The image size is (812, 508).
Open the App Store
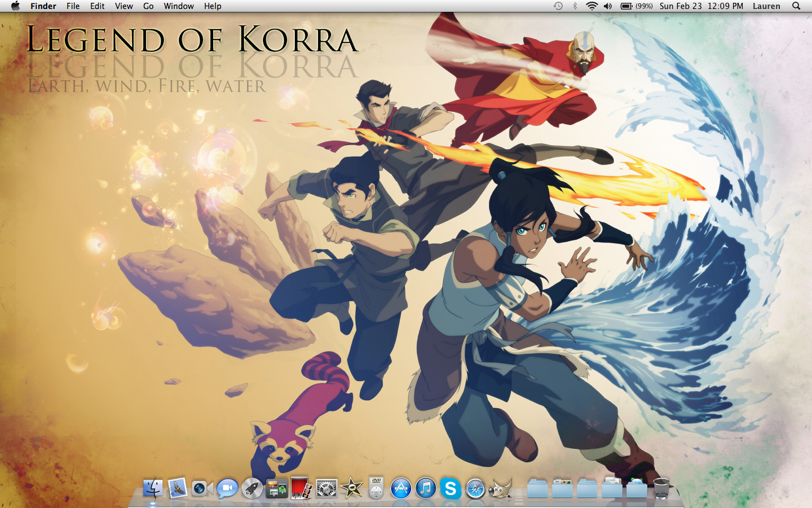[x=401, y=488]
